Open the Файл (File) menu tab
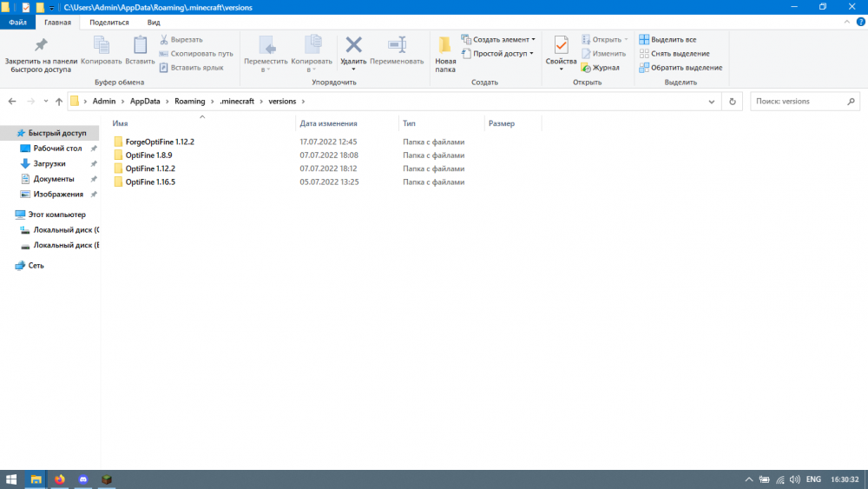 click(17, 23)
